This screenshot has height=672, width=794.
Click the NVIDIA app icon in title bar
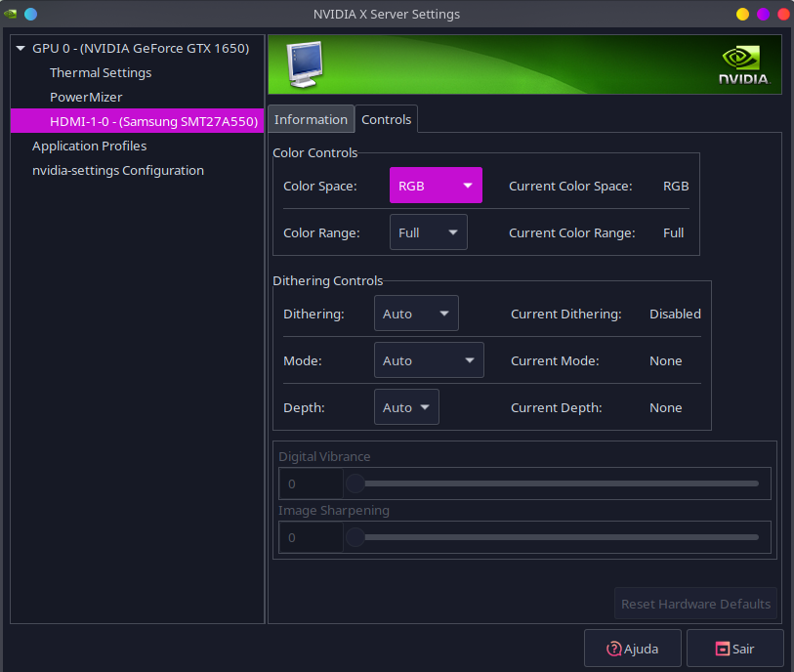tap(11, 14)
